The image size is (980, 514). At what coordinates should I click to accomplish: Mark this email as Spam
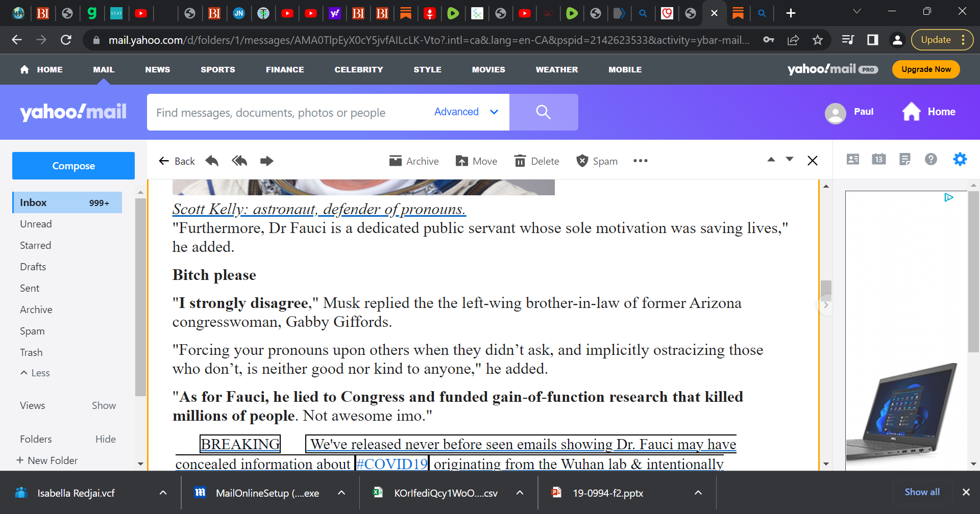pos(597,161)
